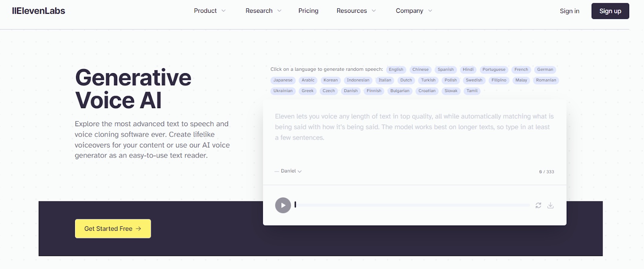Expand the Research menu
The width and height of the screenshot is (644, 269).
[264, 11]
